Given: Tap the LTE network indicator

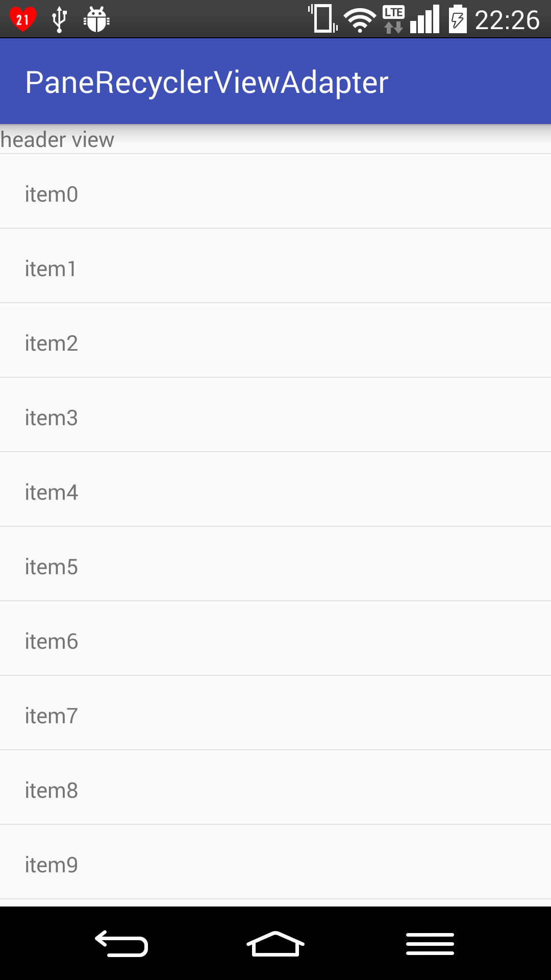Looking at the screenshot, I should (x=392, y=18).
